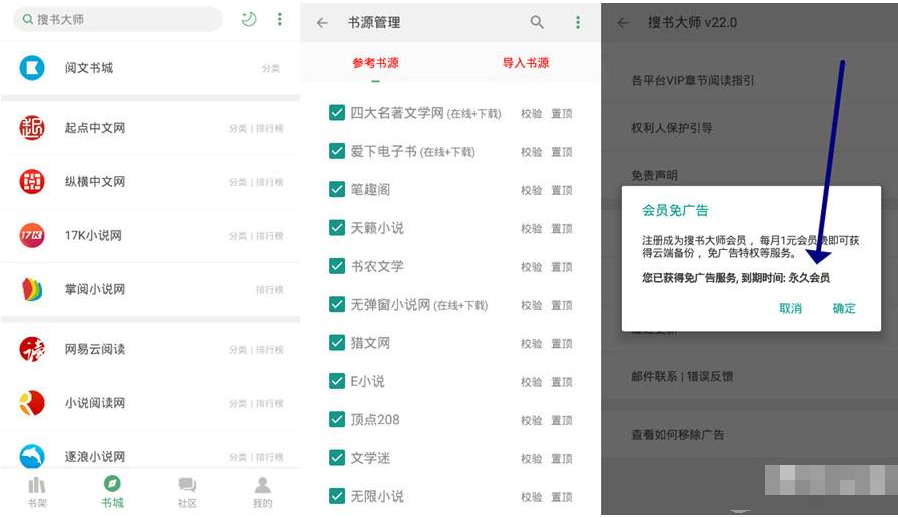Switch to the 书架 bottom tab

37,492
